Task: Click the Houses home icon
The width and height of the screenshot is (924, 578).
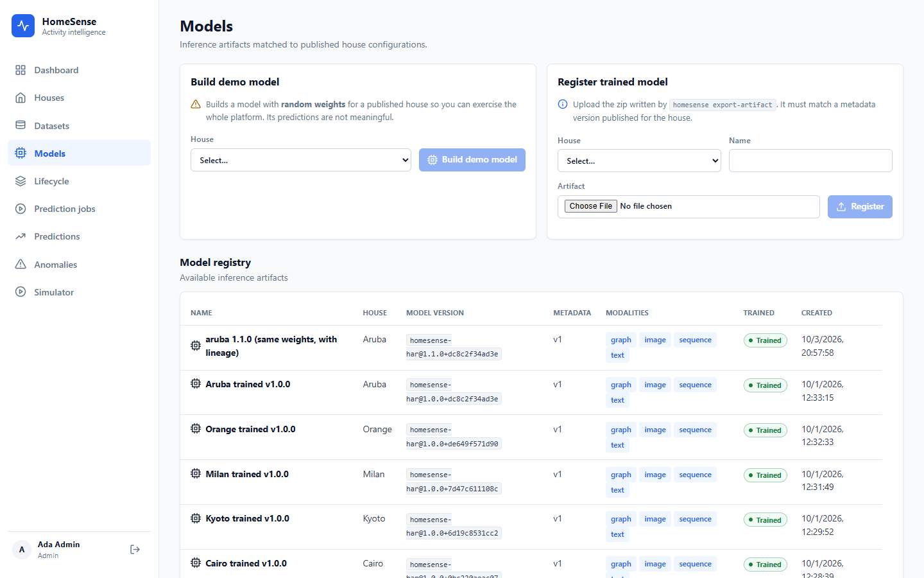Action: [21, 98]
